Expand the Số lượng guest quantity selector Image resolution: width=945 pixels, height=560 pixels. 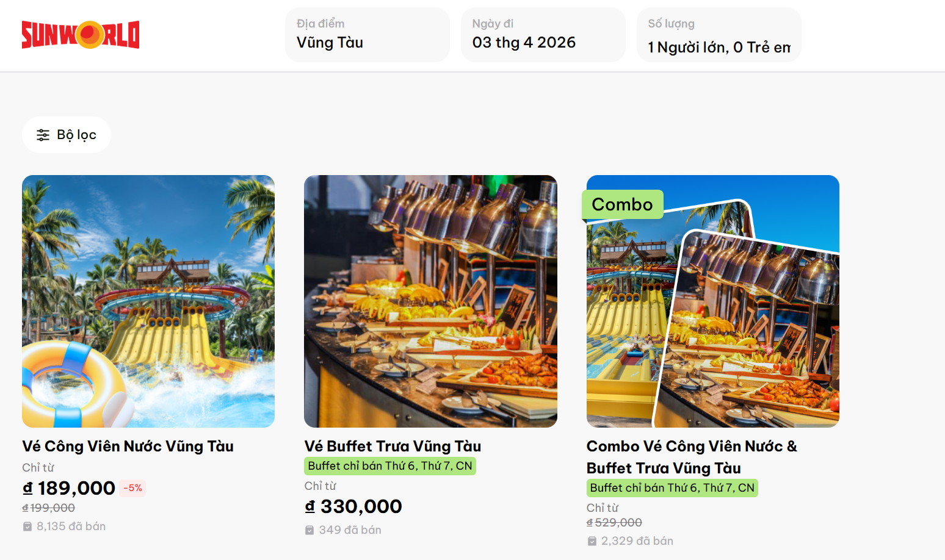719,35
